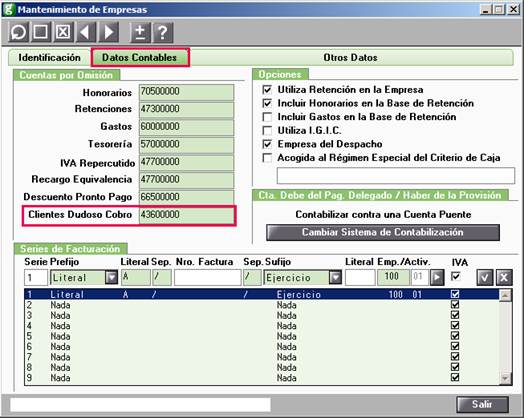Screen dimensions: 524x418
Task: Switch to Identificación tab
Action: click(49, 57)
